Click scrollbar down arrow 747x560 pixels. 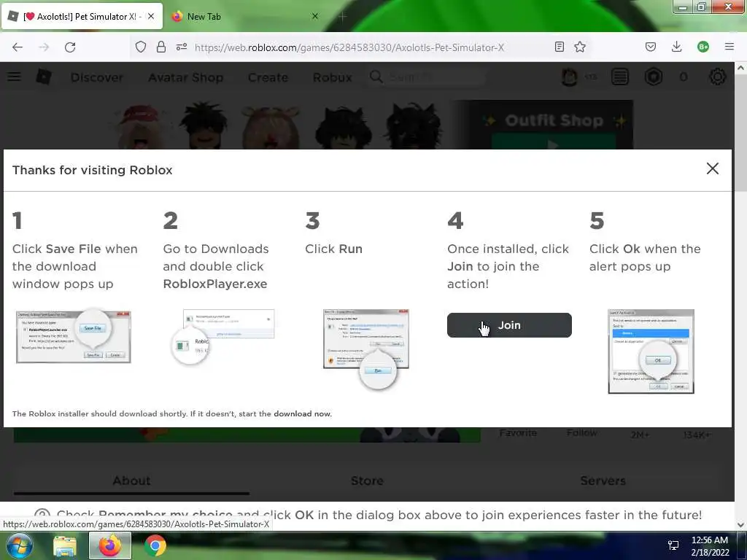[740, 525]
